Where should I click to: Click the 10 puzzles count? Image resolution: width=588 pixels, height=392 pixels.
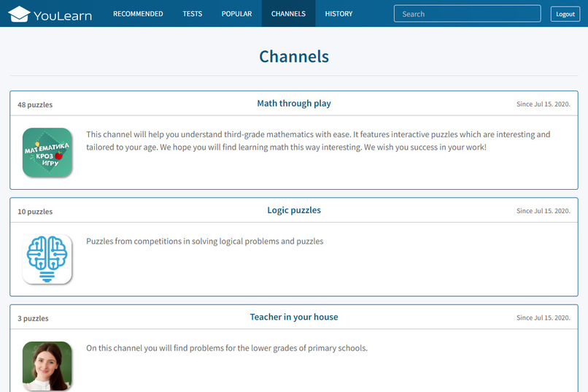(x=35, y=212)
